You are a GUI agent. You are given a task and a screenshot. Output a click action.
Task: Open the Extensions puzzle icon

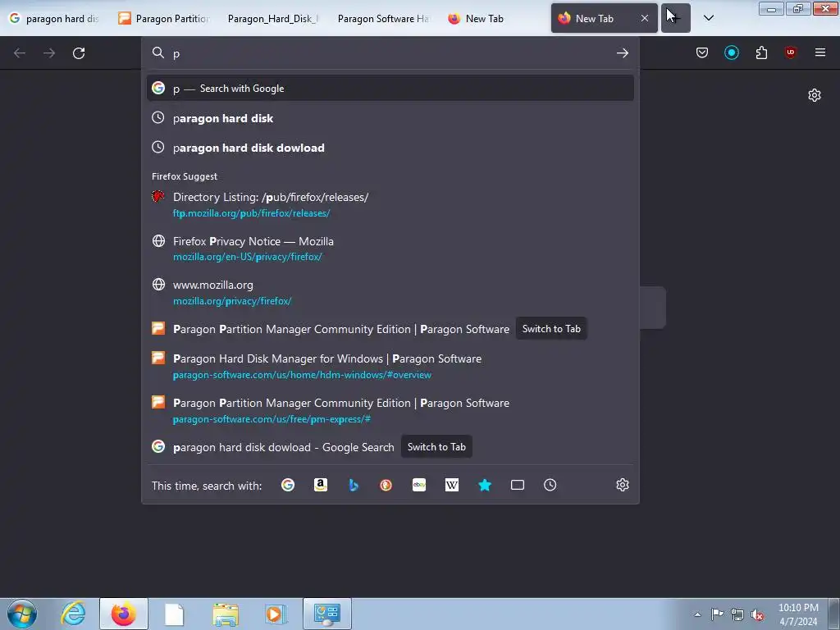[x=761, y=52]
